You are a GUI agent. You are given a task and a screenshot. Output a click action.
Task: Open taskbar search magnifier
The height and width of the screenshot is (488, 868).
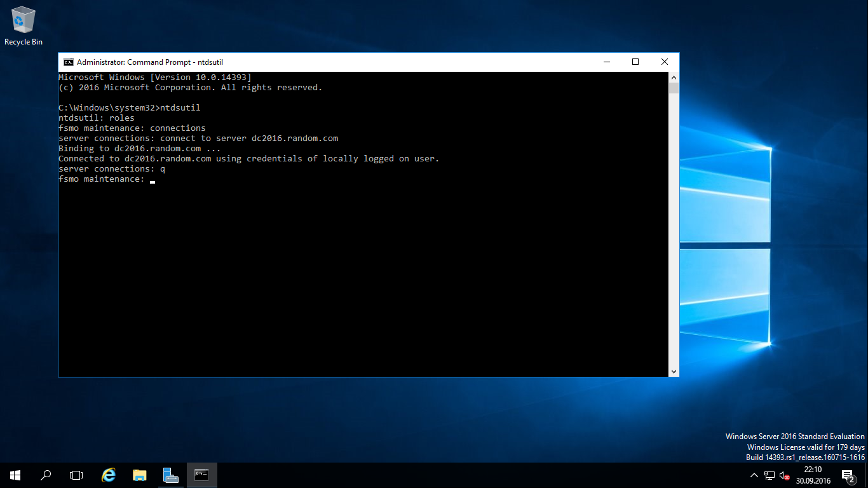coord(46,475)
